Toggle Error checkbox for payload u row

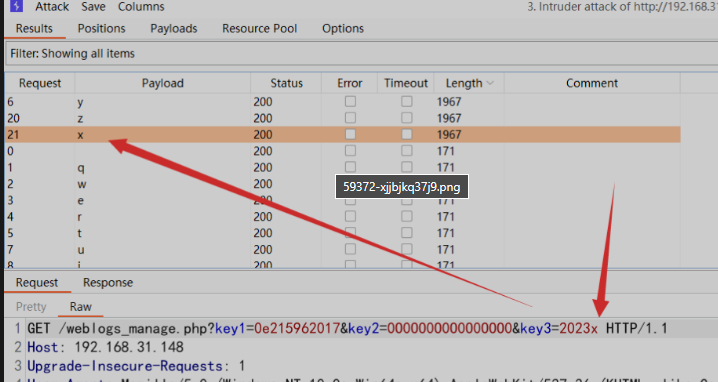pos(350,249)
